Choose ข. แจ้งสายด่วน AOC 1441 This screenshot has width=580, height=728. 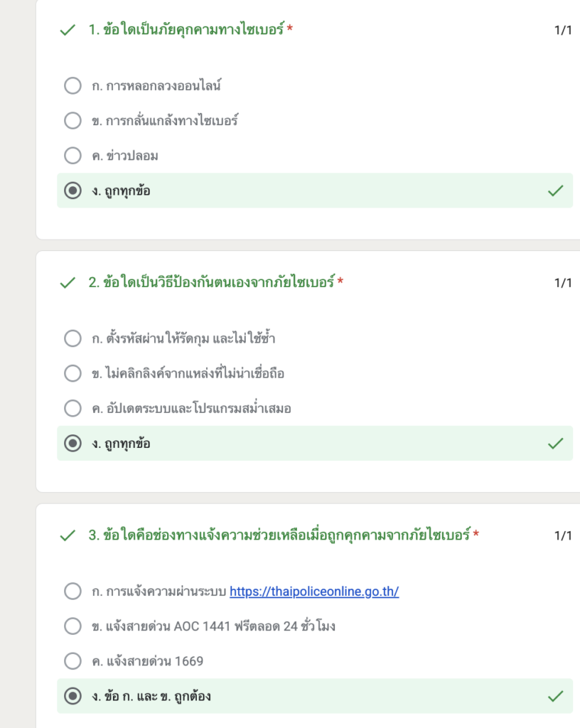[72, 626]
